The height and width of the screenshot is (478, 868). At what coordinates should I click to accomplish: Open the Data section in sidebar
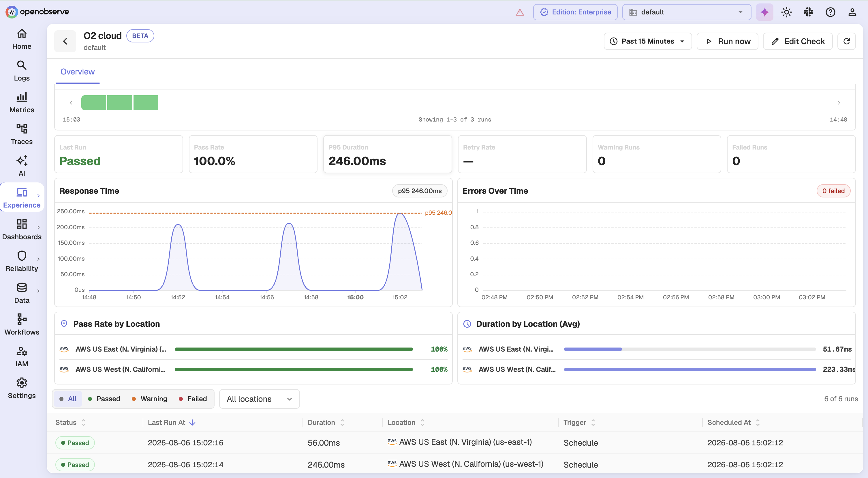22,293
